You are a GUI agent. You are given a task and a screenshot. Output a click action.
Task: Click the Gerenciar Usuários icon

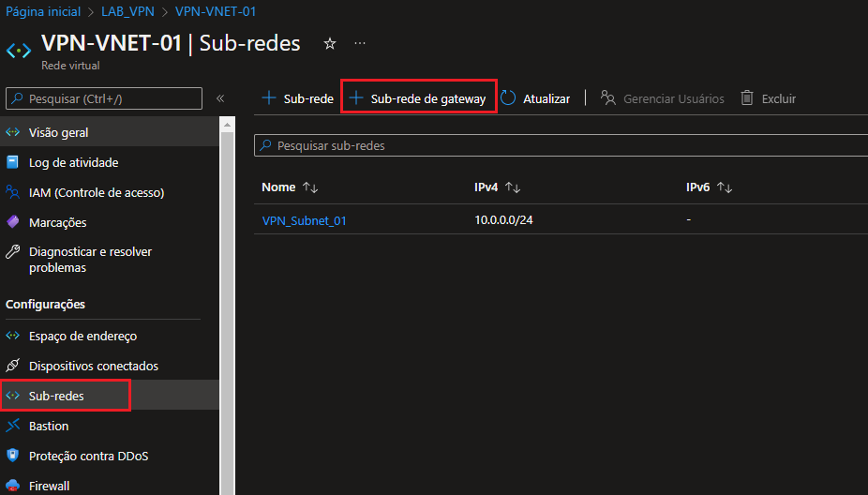point(608,98)
